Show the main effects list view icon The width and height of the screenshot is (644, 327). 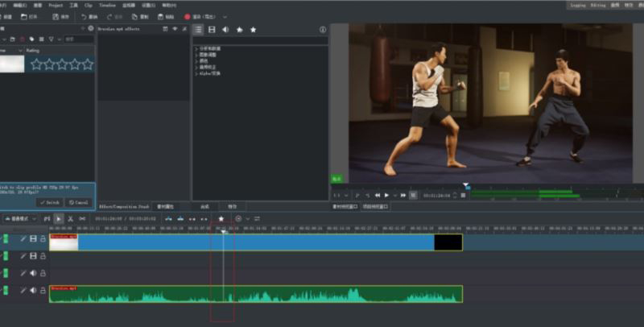(x=198, y=30)
